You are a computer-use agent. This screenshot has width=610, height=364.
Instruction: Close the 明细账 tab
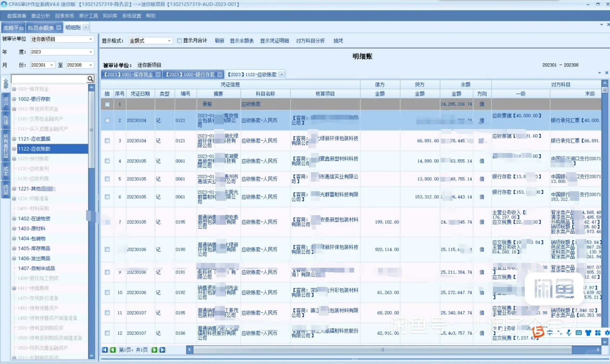86,27
